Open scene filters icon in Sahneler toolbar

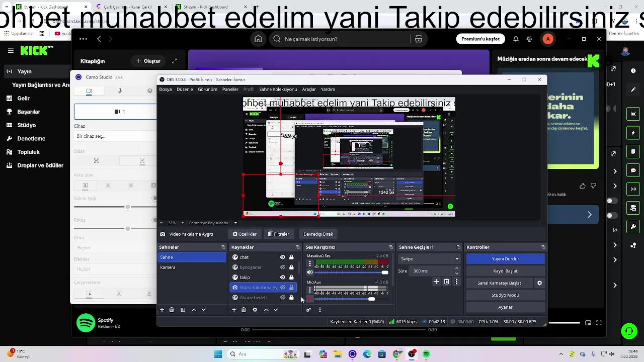183,310
